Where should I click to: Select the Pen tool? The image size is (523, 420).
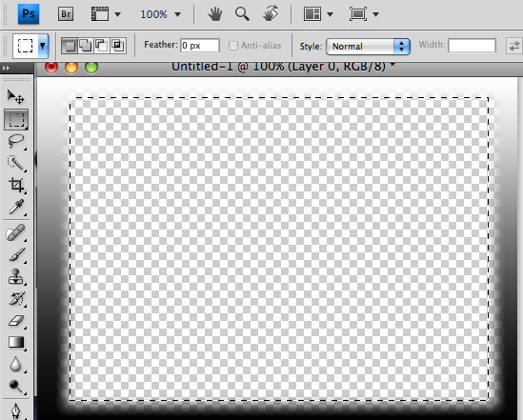pyautogui.click(x=16, y=411)
